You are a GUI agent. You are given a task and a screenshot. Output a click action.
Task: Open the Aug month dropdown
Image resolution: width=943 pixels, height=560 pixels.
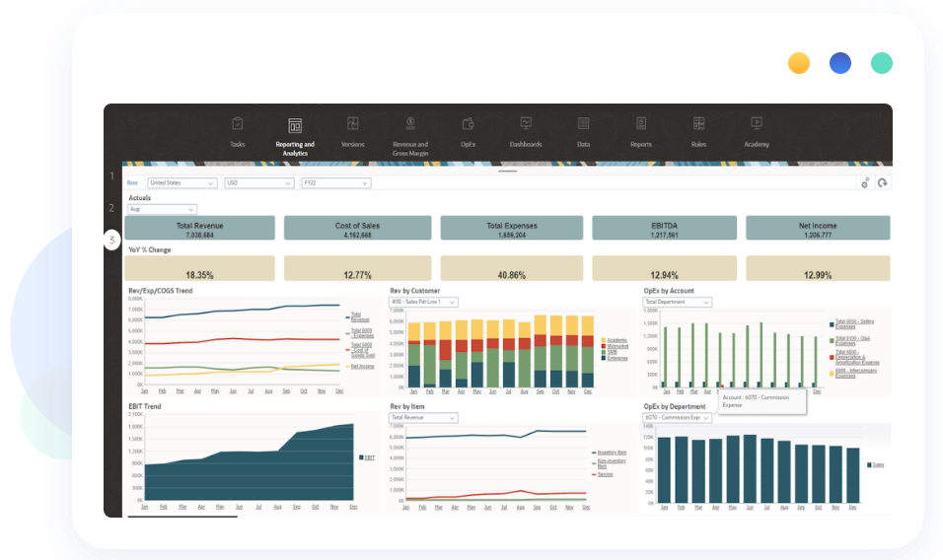coord(162,209)
